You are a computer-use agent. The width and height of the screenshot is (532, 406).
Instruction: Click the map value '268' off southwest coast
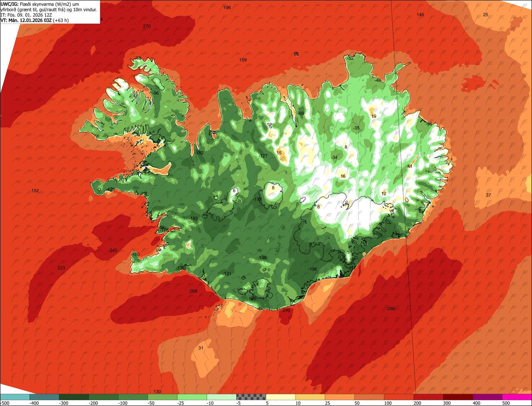click(x=193, y=291)
